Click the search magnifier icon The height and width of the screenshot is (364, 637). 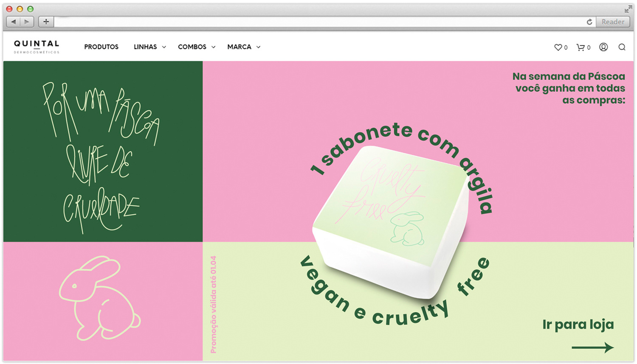point(622,47)
